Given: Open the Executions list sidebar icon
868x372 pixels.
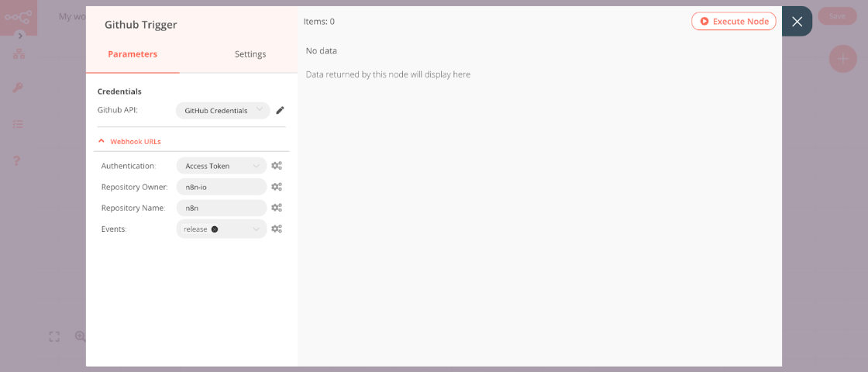Looking at the screenshot, I should pos(19,124).
